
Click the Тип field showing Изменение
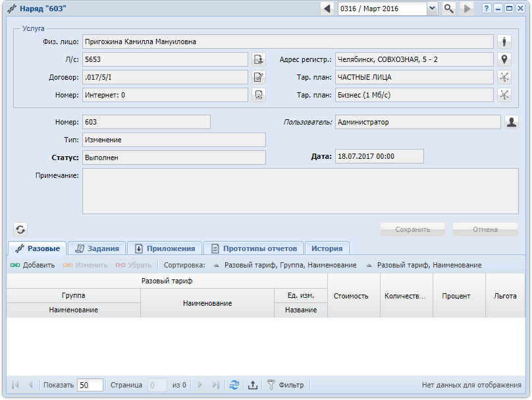coord(174,140)
